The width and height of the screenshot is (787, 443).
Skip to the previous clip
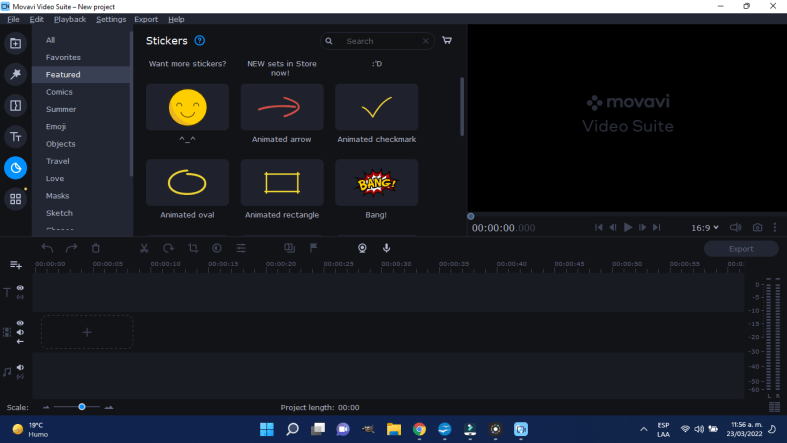[x=598, y=227]
